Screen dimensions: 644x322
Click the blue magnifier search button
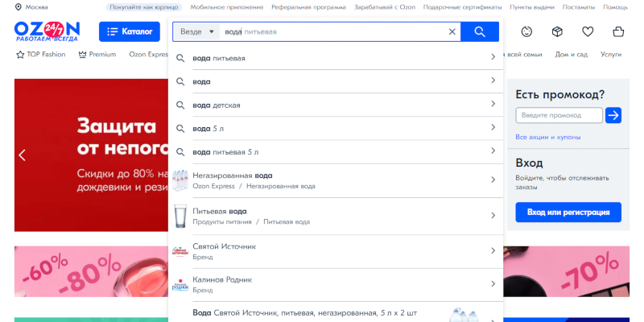point(480,32)
